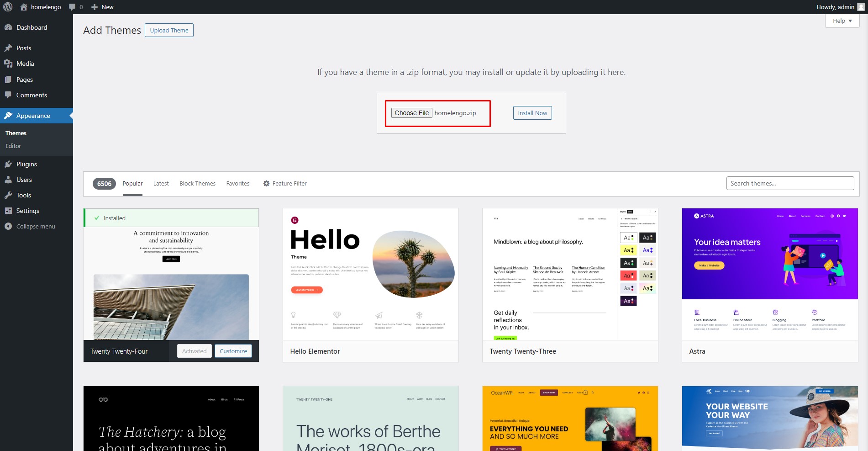The width and height of the screenshot is (868, 451).
Task: Click the admin avatar icon
Action: pos(861,7)
